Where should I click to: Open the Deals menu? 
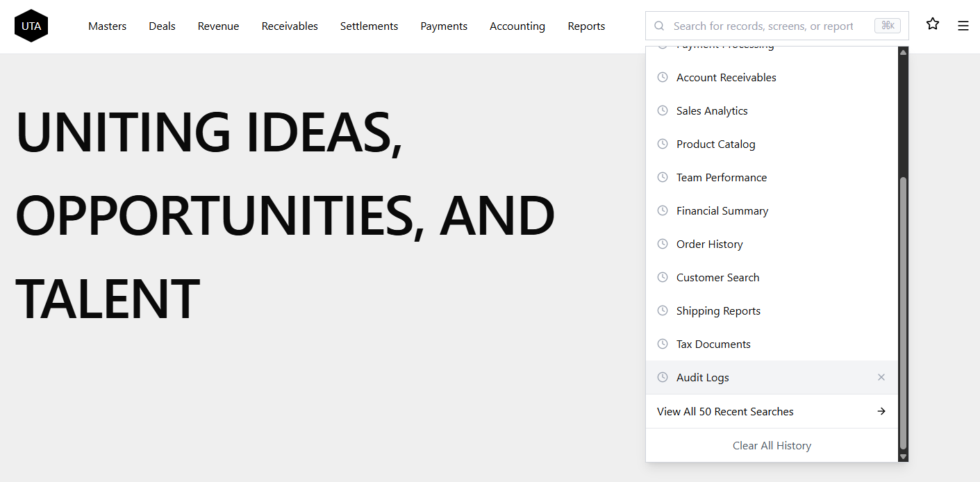pos(162,26)
